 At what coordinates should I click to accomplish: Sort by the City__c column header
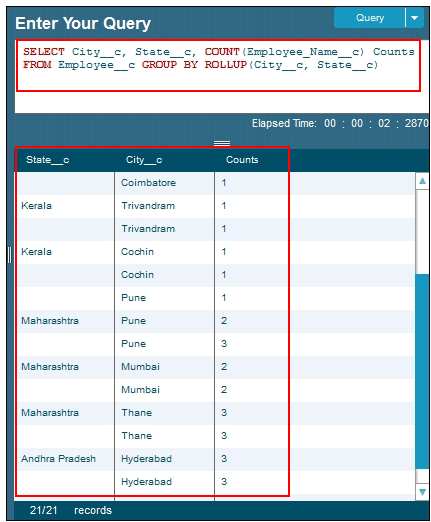click(x=144, y=160)
